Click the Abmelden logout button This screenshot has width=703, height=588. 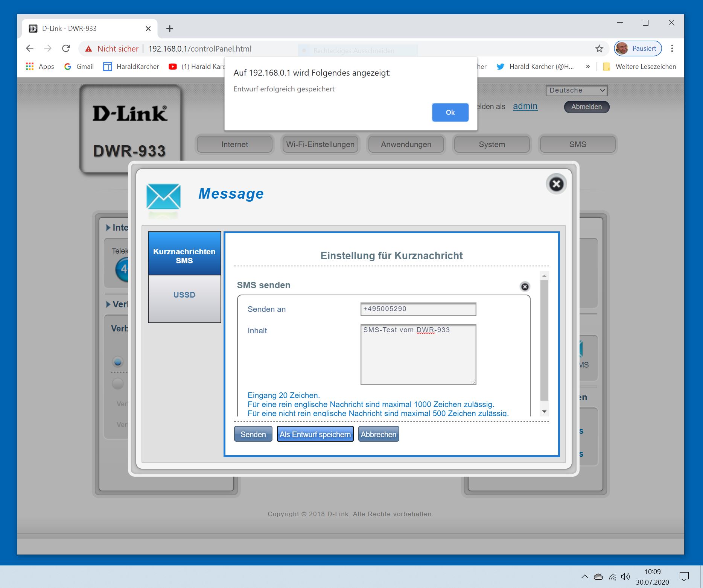click(x=586, y=107)
